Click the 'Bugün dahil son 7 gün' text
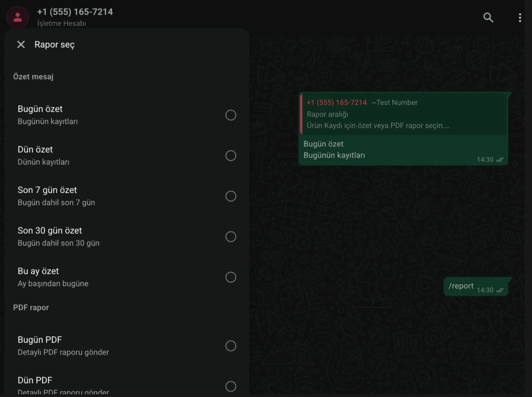Screen dimensions: 532x397 coord(56,203)
